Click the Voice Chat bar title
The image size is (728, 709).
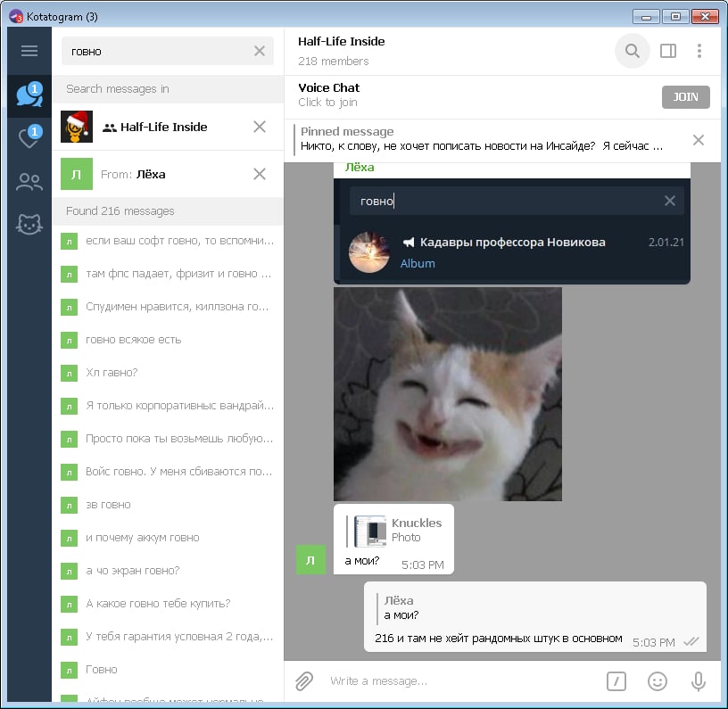[328, 87]
